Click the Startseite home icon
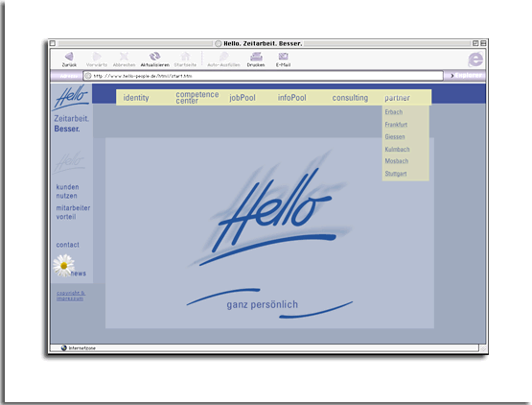 pos(185,57)
